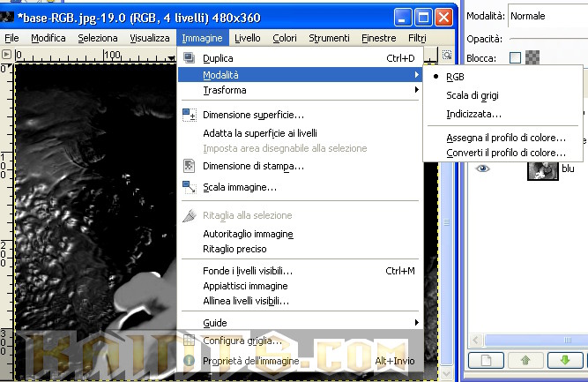
Task: Open the Filtri menu in the menu bar
Action: [x=417, y=38]
